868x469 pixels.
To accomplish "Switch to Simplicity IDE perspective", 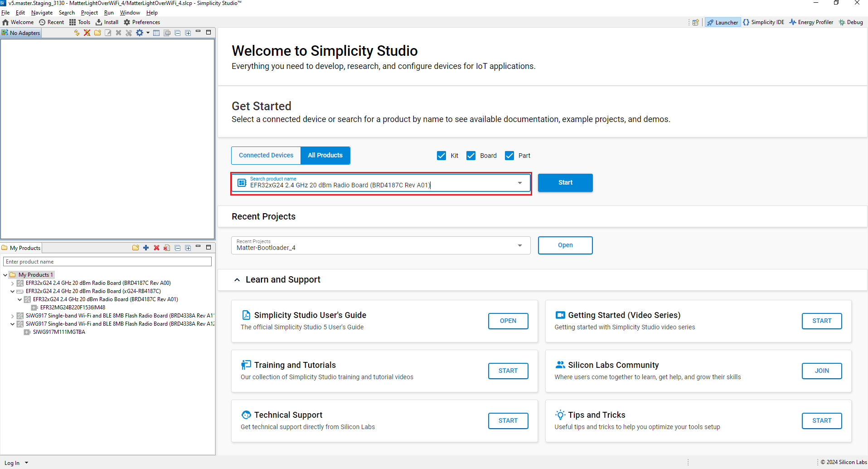I will click(763, 22).
